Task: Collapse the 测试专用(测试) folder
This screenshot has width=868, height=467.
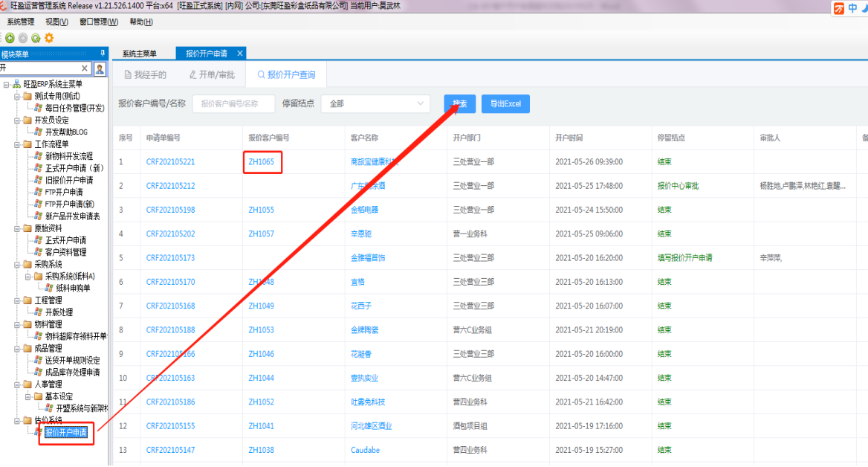Action: [16, 96]
